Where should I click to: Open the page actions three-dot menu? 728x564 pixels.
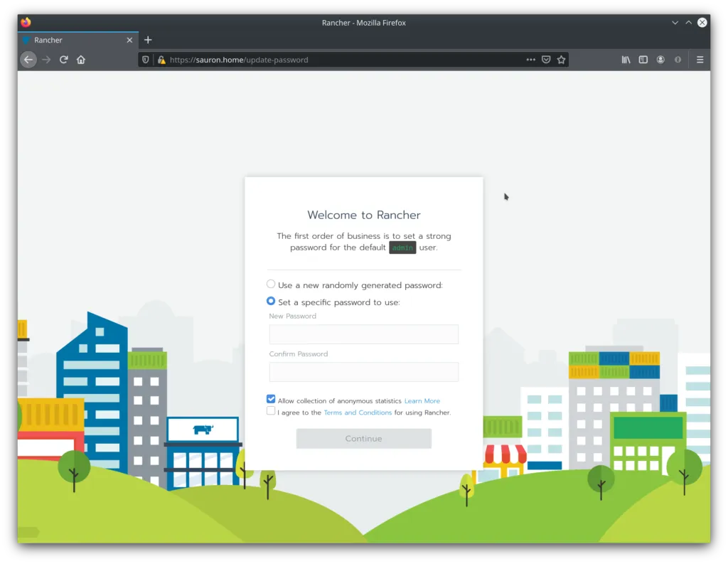(x=530, y=60)
